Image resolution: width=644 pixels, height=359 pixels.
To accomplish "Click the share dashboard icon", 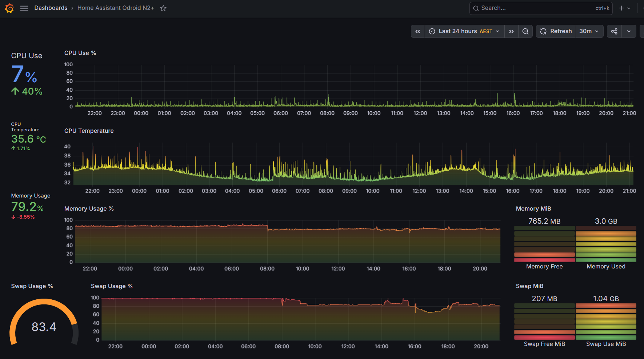I will point(614,31).
